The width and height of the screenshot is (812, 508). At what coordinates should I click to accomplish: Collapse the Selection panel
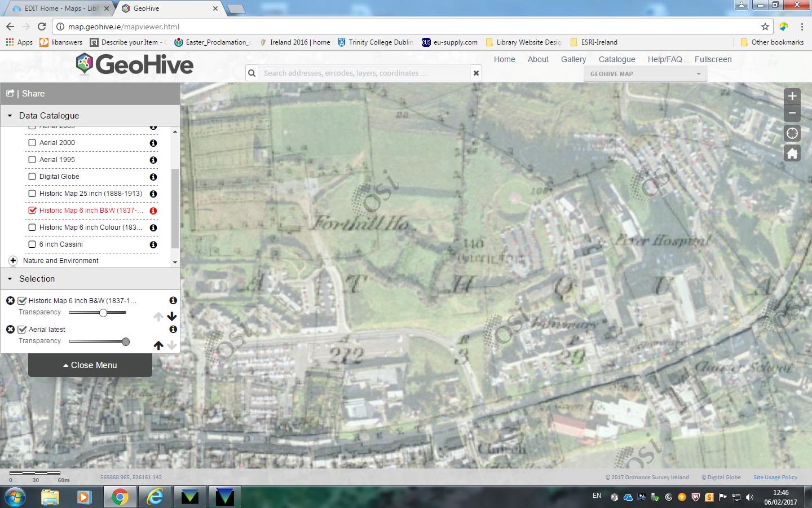tap(9, 279)
